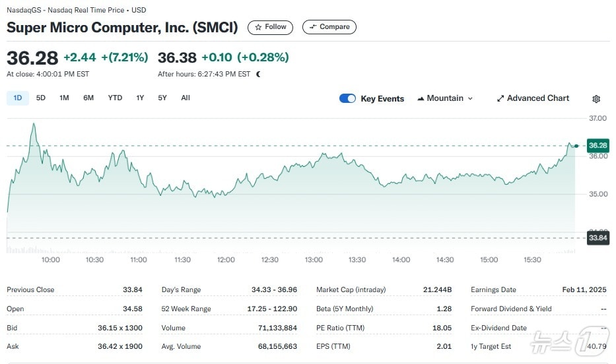The image size is (616, 364).
Task: Open the Advanced Chart link
Action: coord(537,98)
